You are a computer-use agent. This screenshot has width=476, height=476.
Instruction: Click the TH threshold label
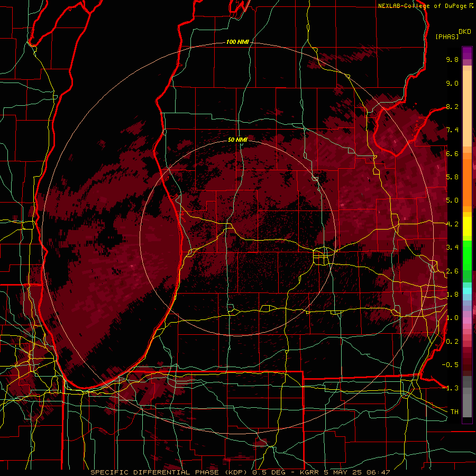click(454, 412)
